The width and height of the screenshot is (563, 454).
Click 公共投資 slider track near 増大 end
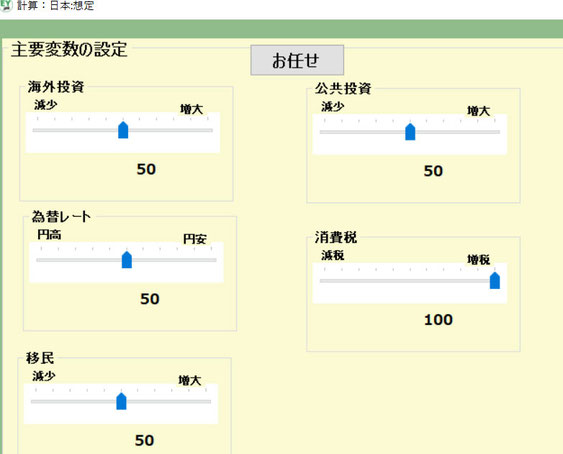point(481,132)
